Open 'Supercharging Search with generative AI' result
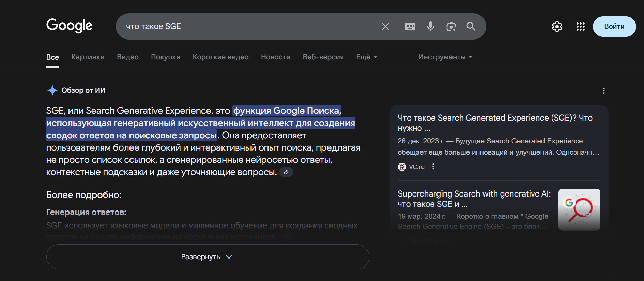 474,199
